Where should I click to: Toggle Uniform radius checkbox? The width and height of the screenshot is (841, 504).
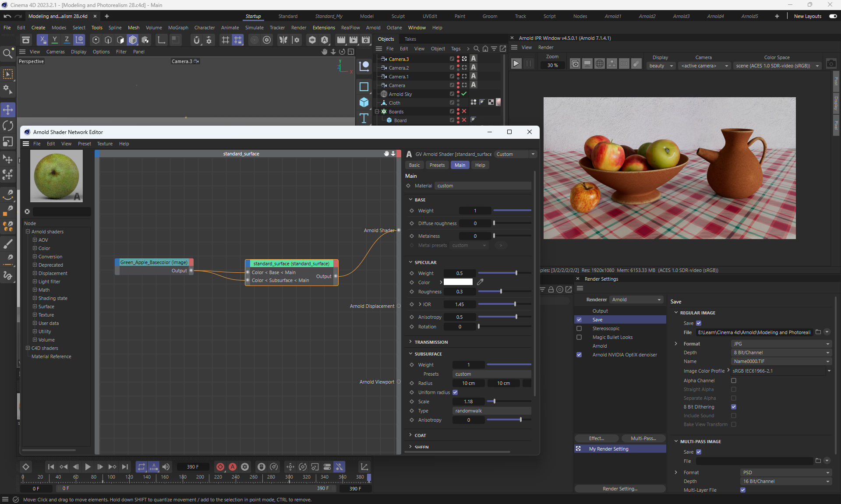[x=455, y=392]
